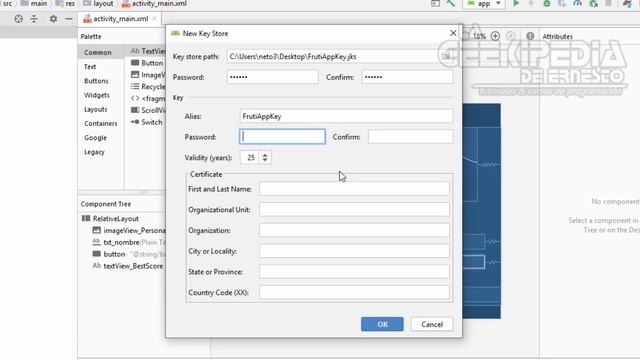Viewport: 640px width, 360px height.
Task: Click the First and Last Name field
Action: click(354, 189)
